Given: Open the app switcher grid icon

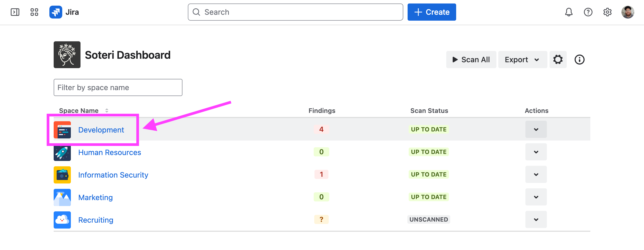Looking at the screenshot, I should point(34,12).
